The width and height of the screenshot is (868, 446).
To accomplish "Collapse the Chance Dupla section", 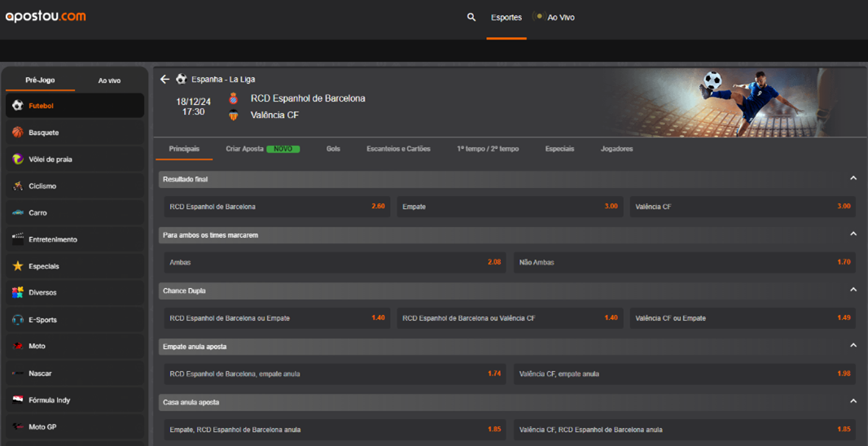I will click(x=853, y=290).
